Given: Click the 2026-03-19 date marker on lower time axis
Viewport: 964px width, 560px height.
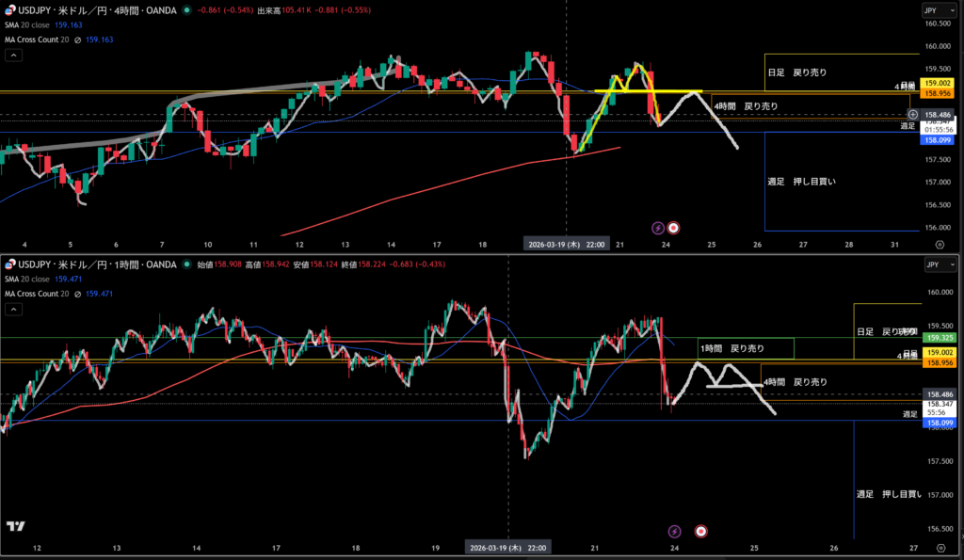Looking at the screenshot, I should (508, 547).
